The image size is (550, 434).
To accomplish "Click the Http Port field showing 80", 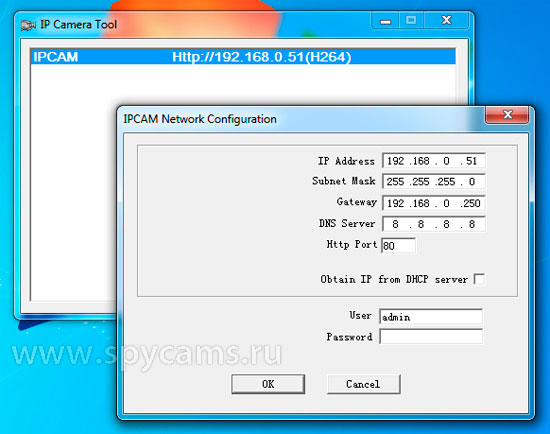I will click(x=398, y=245).
